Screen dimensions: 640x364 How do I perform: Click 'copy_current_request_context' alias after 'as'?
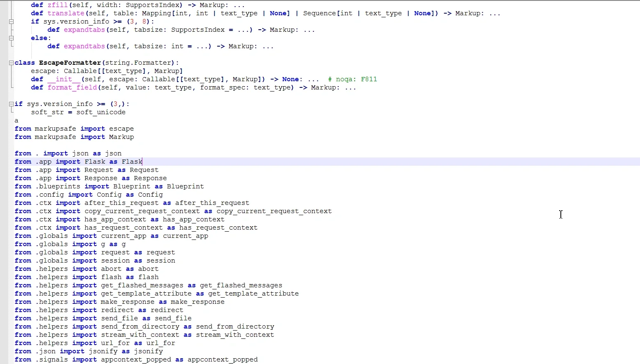[274, 211]
